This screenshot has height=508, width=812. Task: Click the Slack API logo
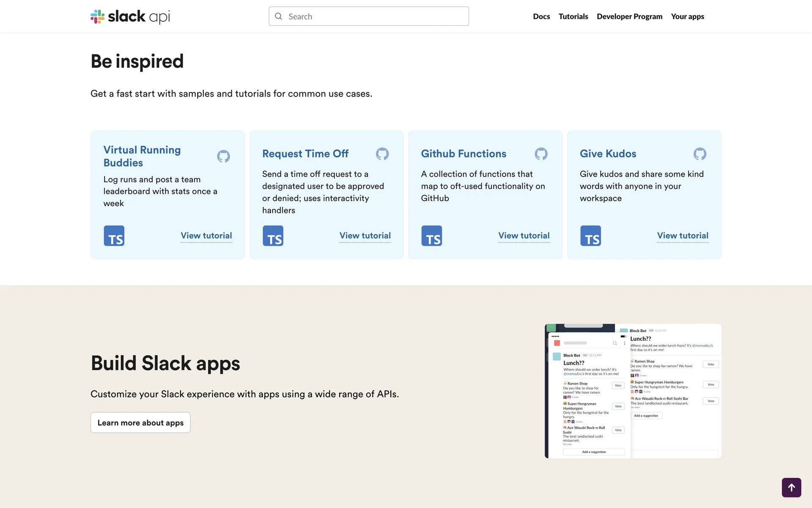pyautogui.click(x=130, y=17)
